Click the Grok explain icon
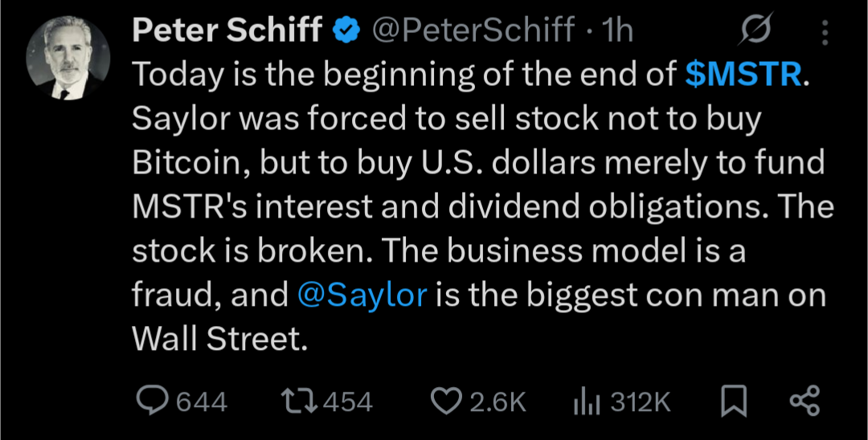 point(755,32)
